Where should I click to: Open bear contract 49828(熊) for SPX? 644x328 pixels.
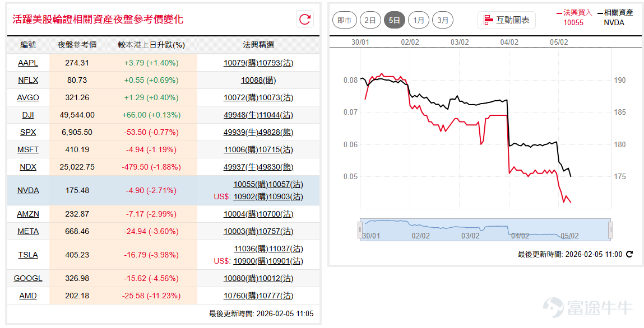tap(276, 132)
